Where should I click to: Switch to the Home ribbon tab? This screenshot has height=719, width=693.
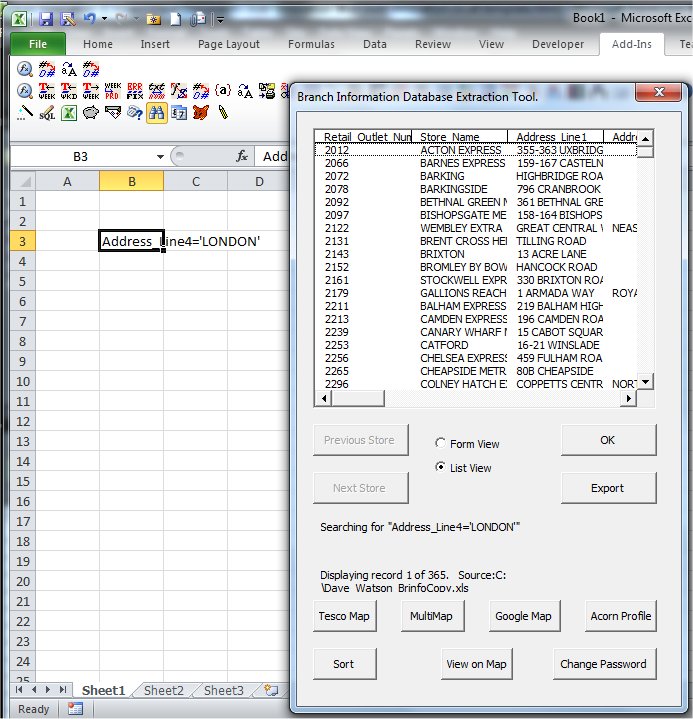(x=98, y=44)
